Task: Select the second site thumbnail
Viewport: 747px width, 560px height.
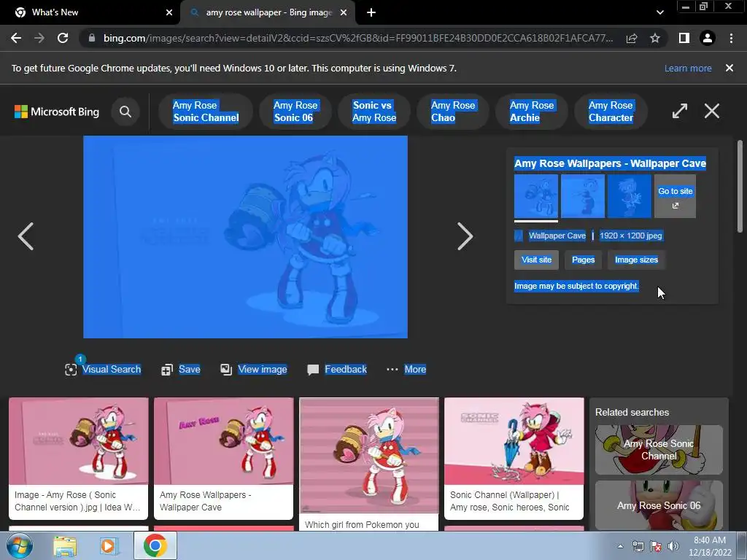Action: (x=583, y=196)
